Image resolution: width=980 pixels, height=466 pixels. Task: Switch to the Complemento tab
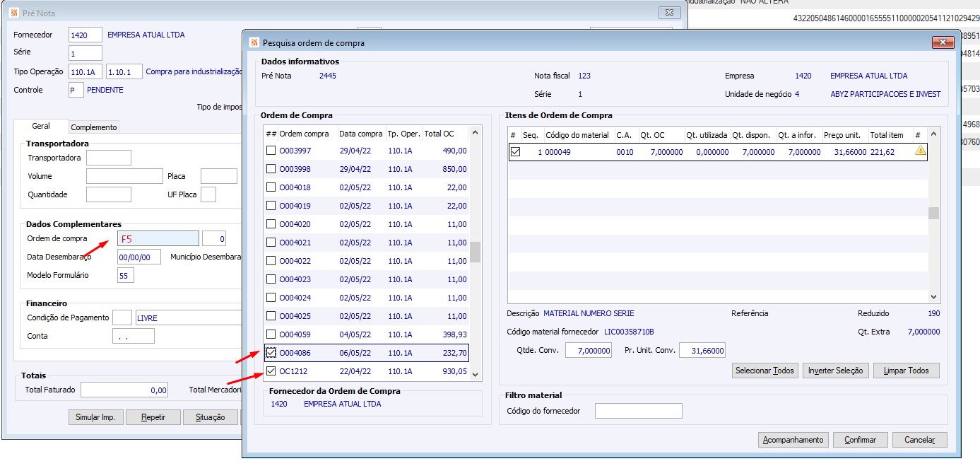[x=94, y=127]
